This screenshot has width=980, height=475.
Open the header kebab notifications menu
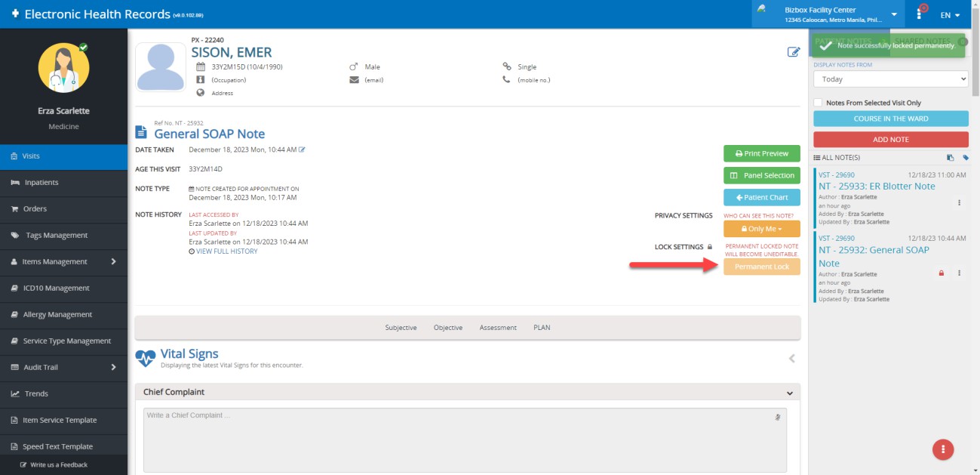tap(920, 14)
